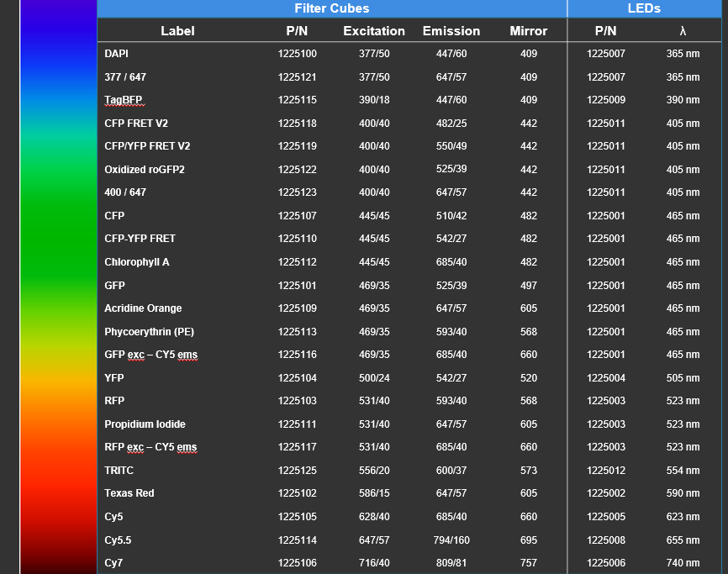Select part number "1225107"
Viewport: 728px width, 574px height.
pyautogui.click(x=297, y=216)
